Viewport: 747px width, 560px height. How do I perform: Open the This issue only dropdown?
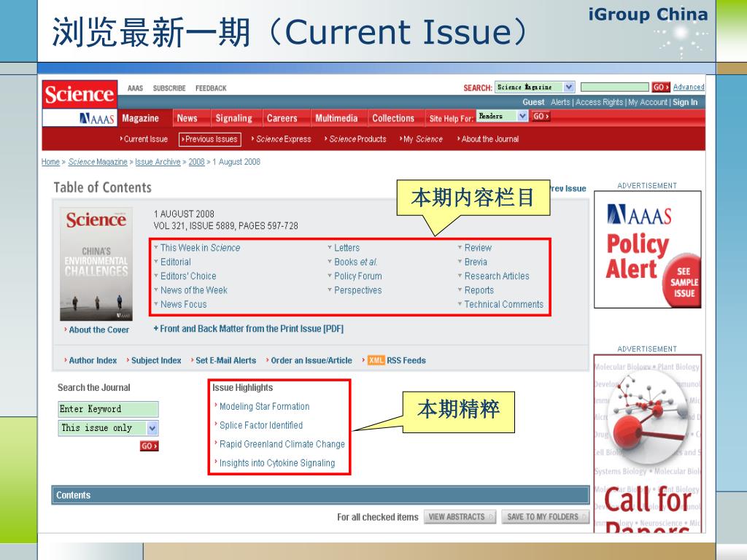point(108,428)
